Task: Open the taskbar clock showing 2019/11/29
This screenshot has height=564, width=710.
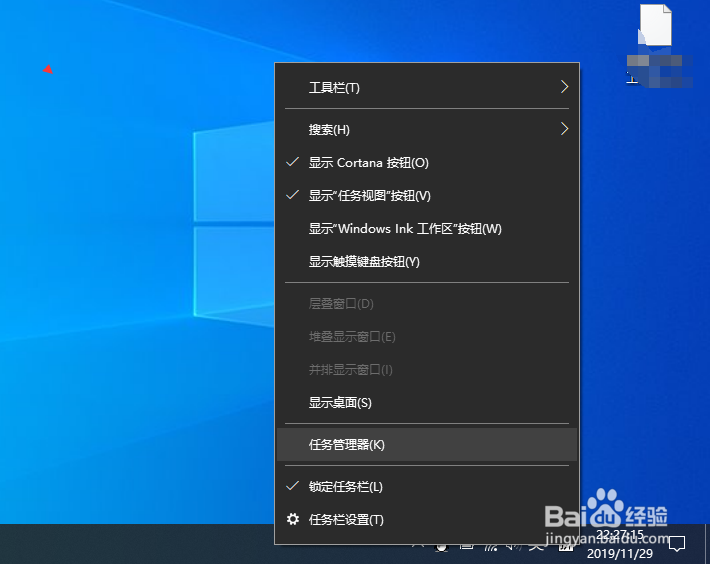Action: (620, 544)
